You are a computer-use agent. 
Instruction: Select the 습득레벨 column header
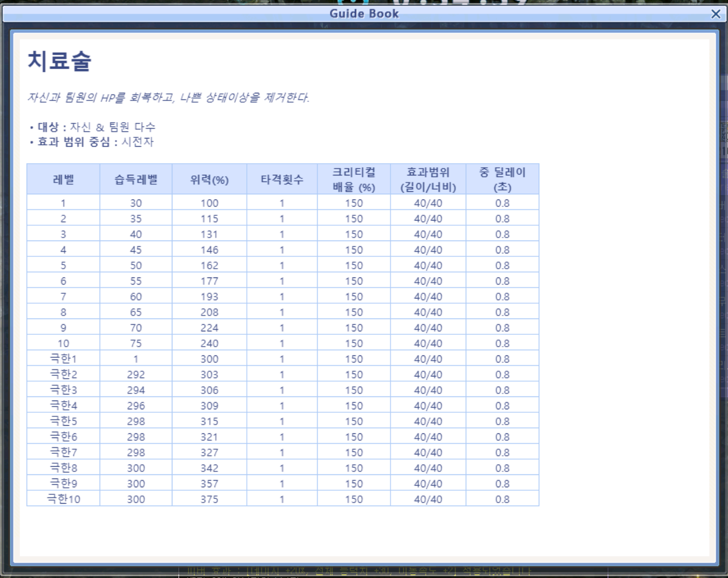(x=136, y=180)
